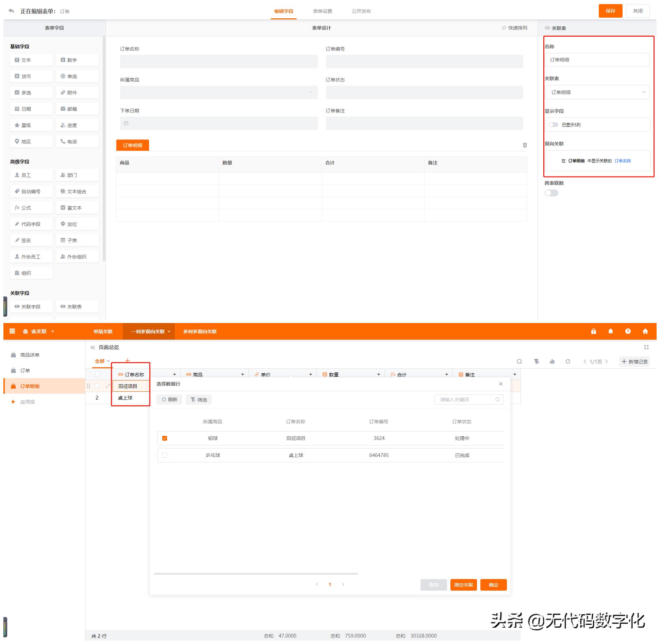Click 刷新 in the dialog

tap(169, 400)
